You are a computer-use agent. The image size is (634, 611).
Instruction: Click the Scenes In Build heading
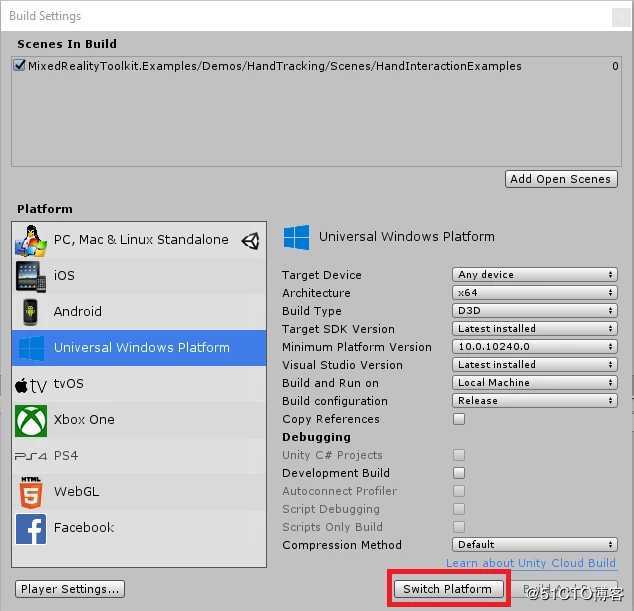pos(67,44)
